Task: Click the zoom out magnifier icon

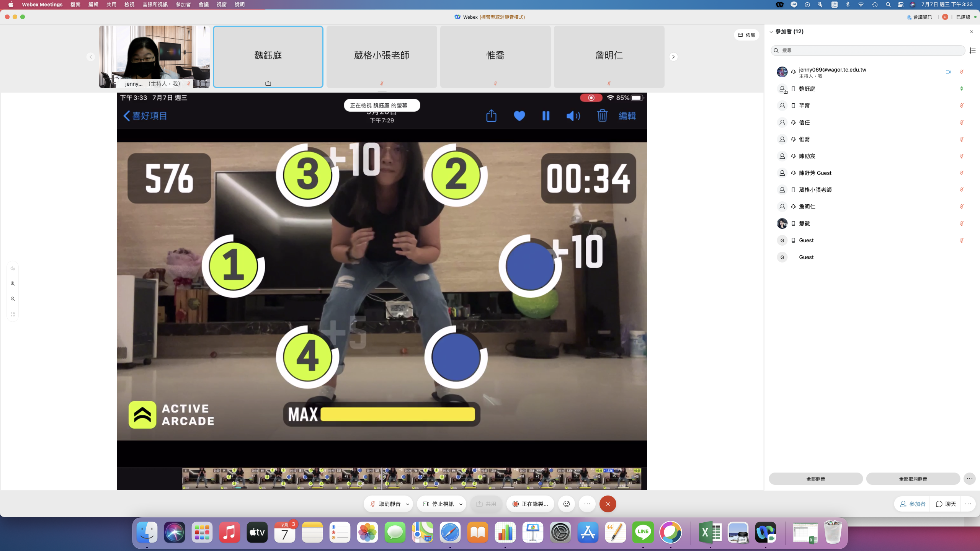Action: tap(13, 299)
